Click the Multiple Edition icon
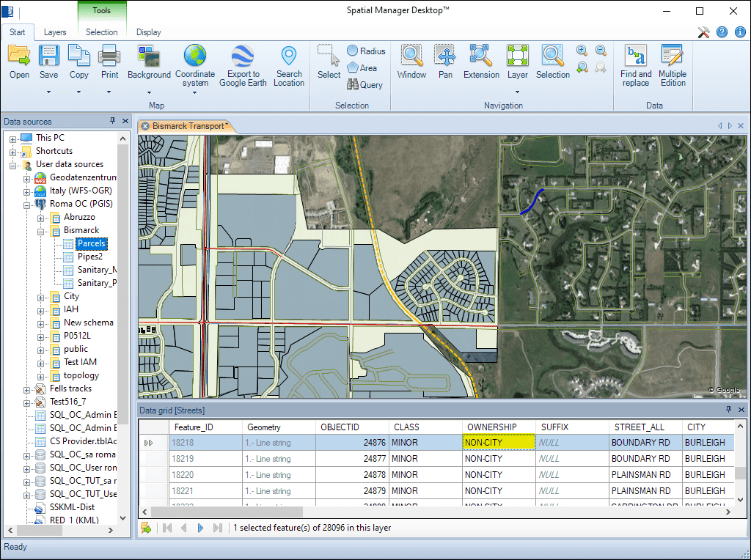This screenshot has height=560, width=751. click(672, 56)
